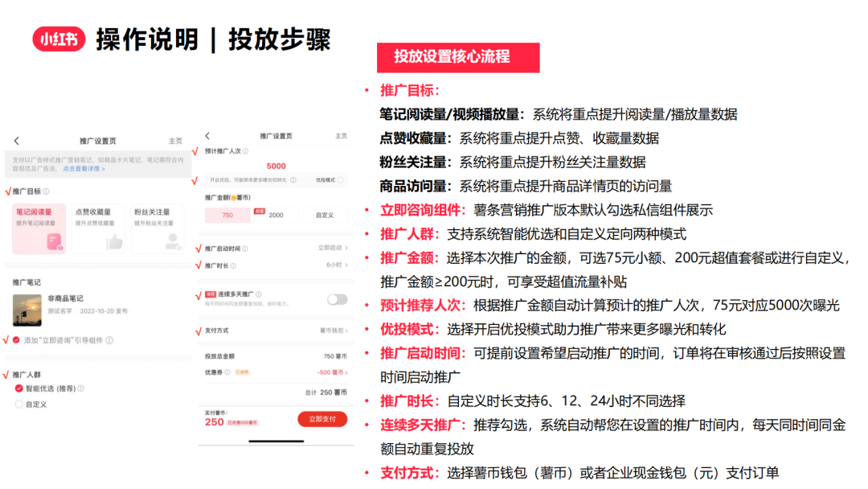Click the 操作说明 | 投放步骤 slide title
The height and width of the screenshot is (489, 868).
212,40
